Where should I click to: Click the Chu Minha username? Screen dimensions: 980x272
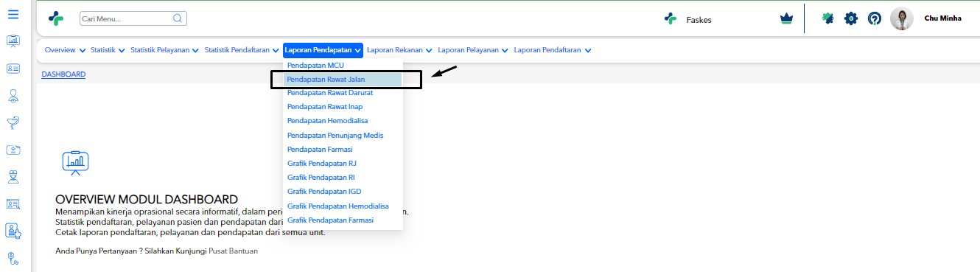click(942, 18)
